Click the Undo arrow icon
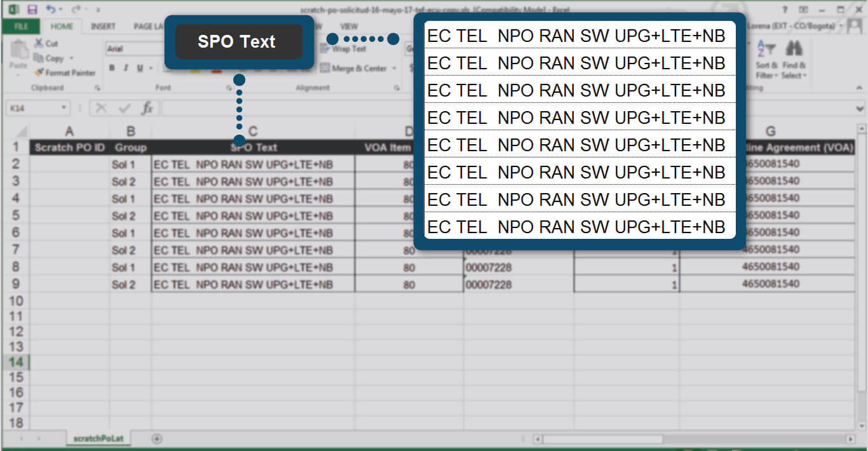Viewport: 868px width, 451px height. (x=51, y=10)
